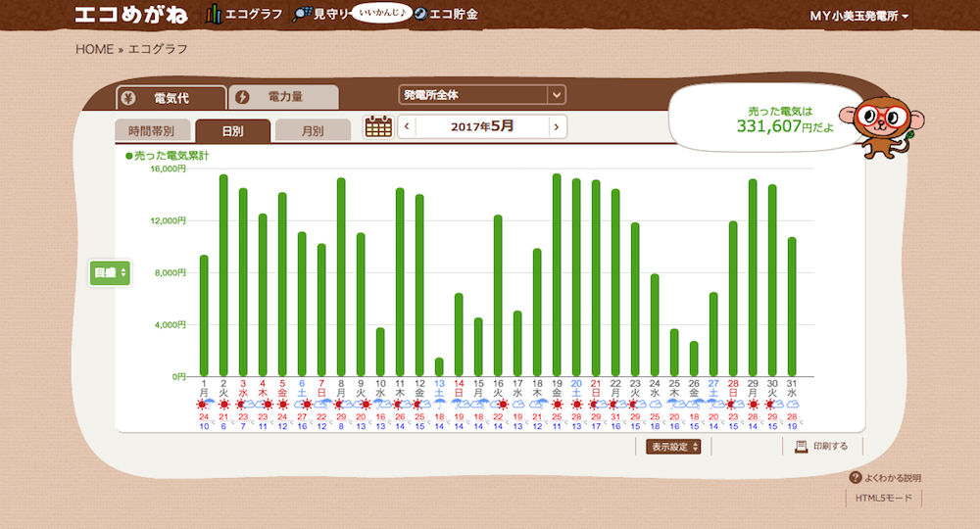The image size is (980, 529).
Task: Open よくわかる説明 help link
Action: pos(893,478)
